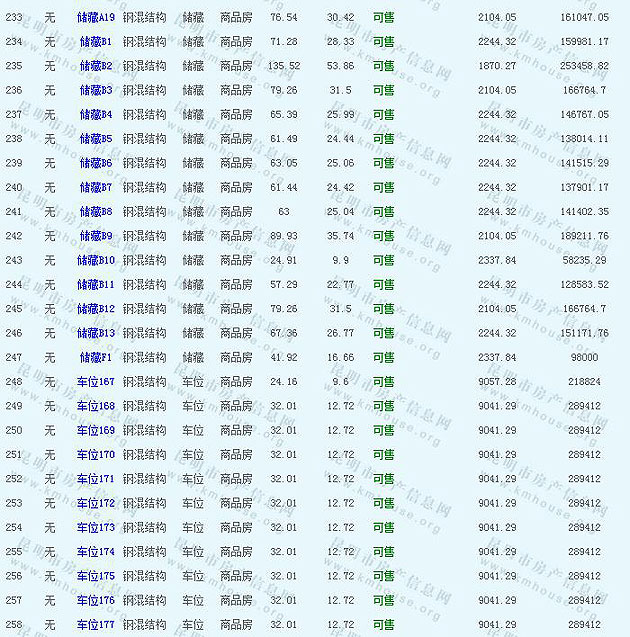Screen dimensions: 630x637
Task: Click the 储藏B1 storage link
Action: click(x=96, y=42)
